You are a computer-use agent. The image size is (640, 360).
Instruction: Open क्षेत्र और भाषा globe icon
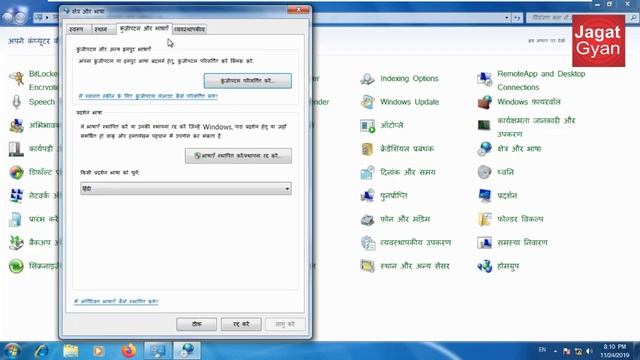click(484, 149)
